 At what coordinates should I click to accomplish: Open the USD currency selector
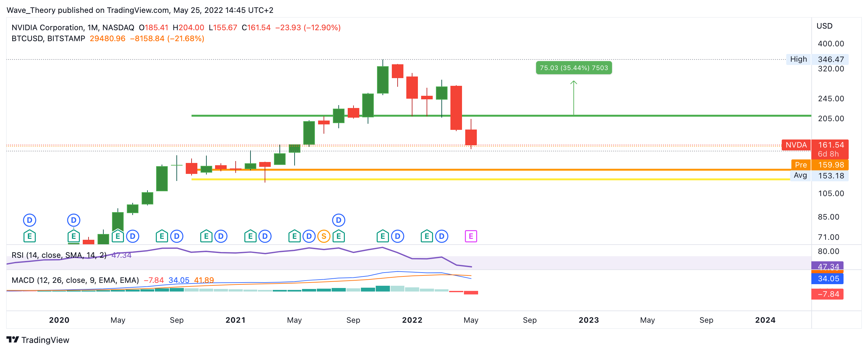coord(824,26)
